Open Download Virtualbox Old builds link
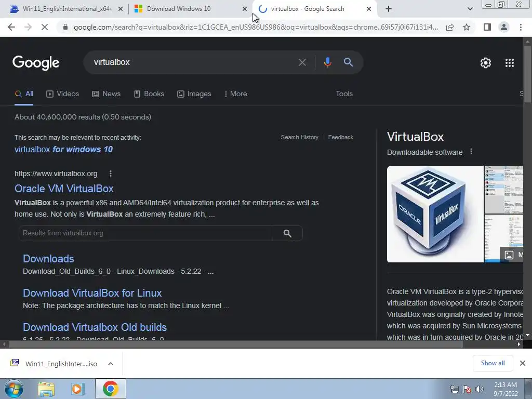This screenshot has height=399, width=532. pyautogui.click(x=95, y=327)
